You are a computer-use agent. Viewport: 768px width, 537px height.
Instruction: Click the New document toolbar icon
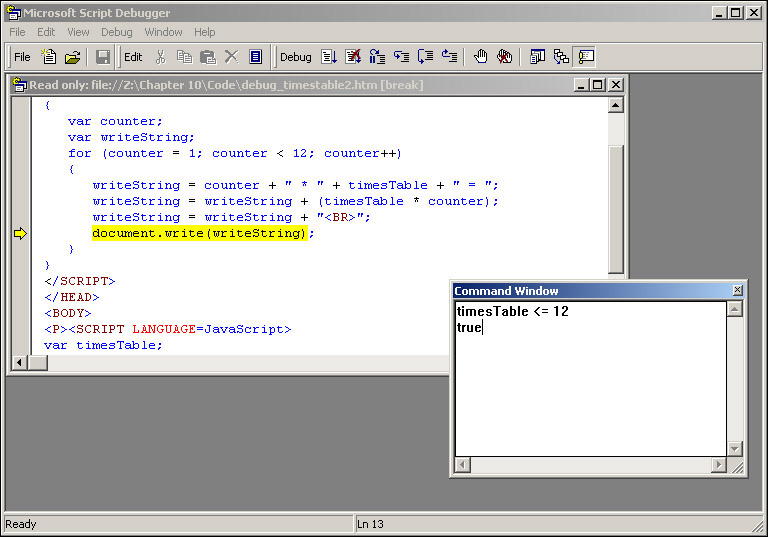48,57
